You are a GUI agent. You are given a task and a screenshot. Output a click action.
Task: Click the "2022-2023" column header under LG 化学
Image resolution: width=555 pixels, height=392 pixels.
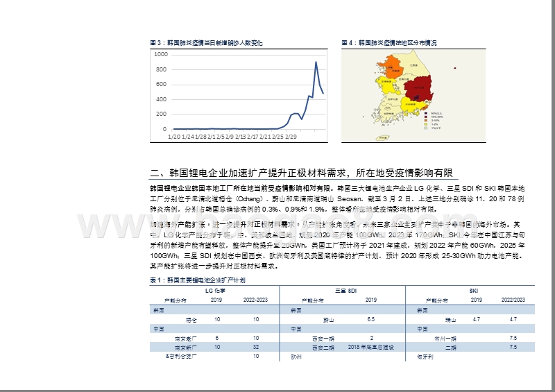(x=255, y=300)
